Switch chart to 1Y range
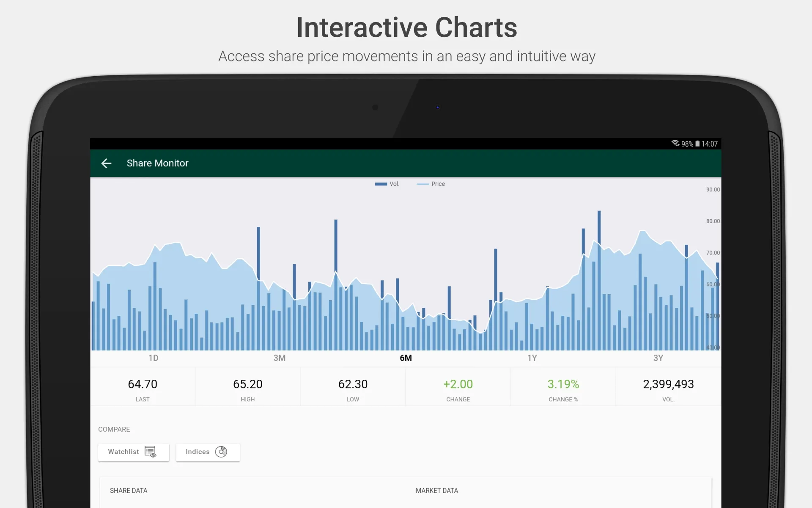 [x=532, y=358]
